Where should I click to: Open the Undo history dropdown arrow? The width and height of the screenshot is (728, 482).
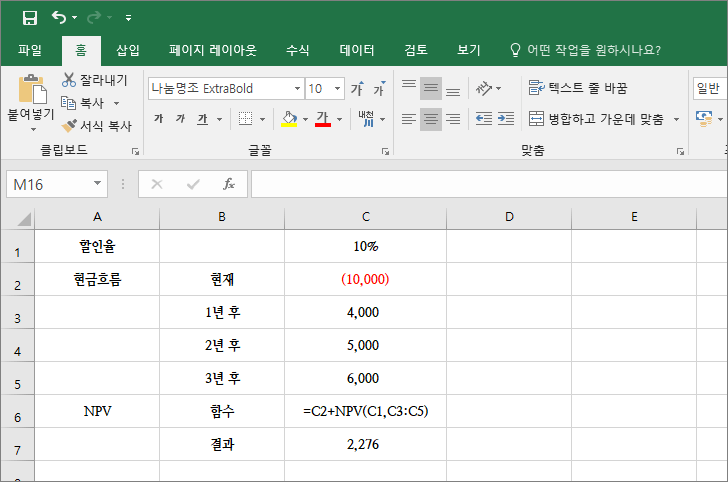74,18
